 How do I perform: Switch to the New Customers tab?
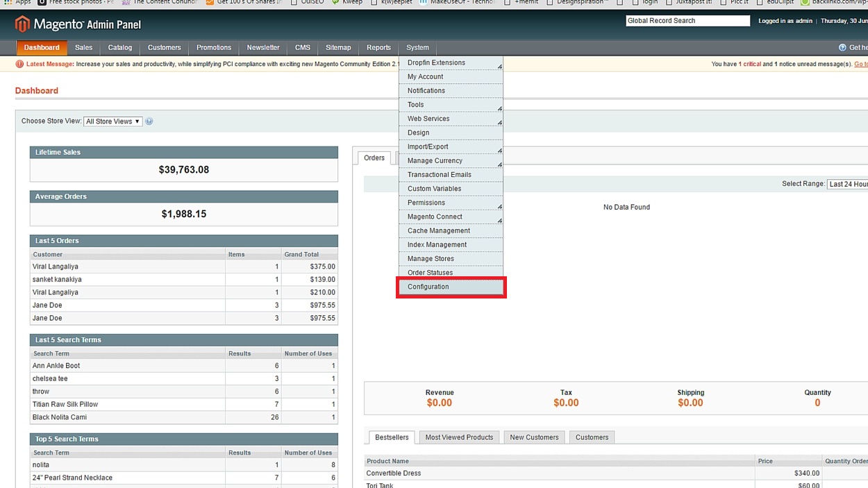(534, 437)
